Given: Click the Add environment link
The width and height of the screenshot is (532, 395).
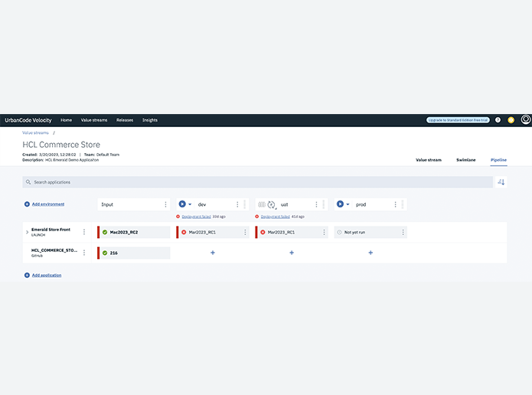Looking at the screenshot, I should 47,204.
